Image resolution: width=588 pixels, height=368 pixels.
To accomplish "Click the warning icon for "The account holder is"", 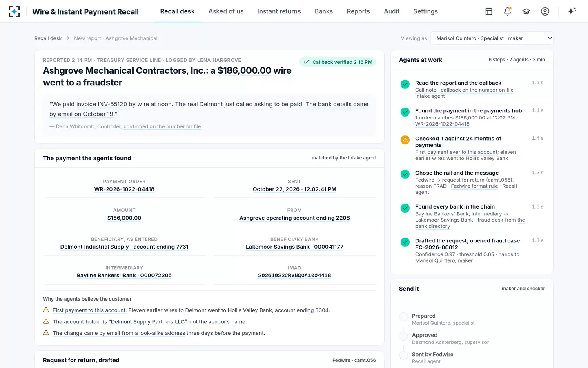I will pos(46,321).
